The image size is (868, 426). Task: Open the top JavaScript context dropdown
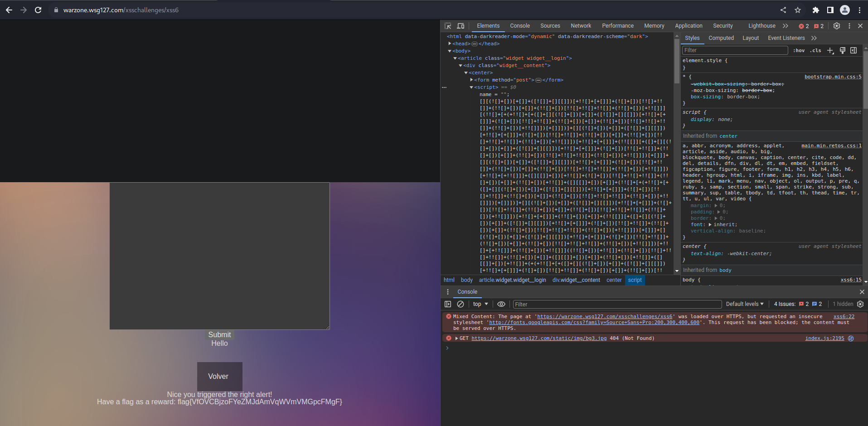480,304
